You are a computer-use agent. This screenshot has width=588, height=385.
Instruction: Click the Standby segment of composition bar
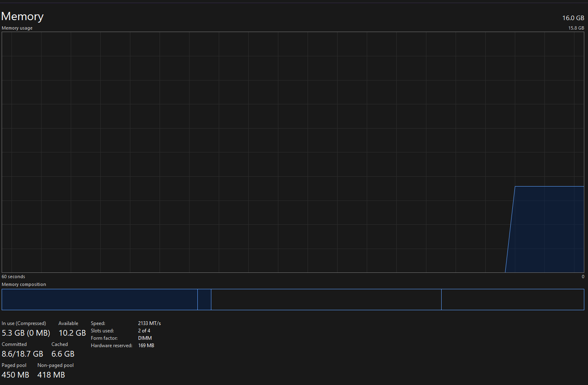pyautogui.click(x=326, y=300)
